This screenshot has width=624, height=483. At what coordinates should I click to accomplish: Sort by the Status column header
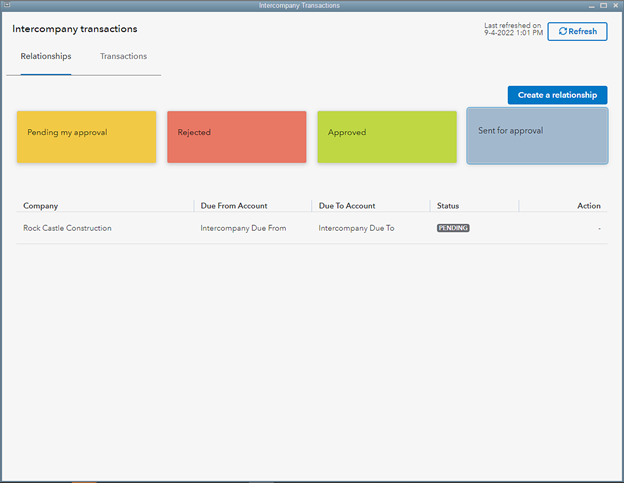point(448,206)
